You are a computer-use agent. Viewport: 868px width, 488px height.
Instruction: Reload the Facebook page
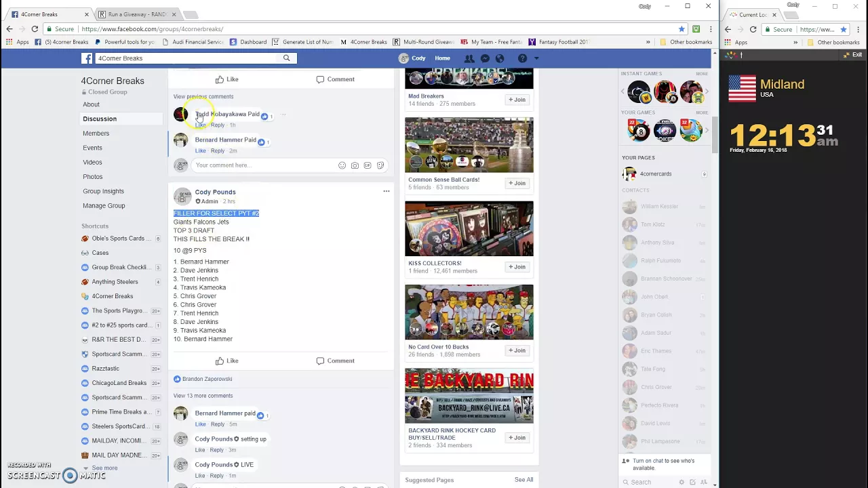(x=35, y=29)
